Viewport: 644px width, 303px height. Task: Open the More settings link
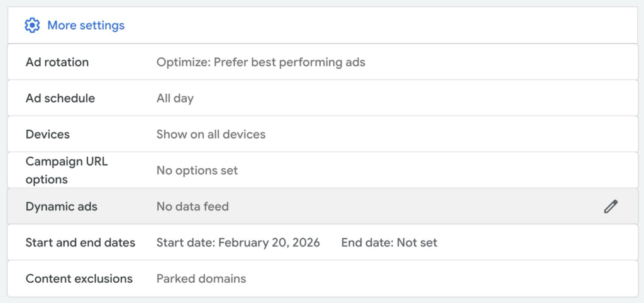[86, 25]
